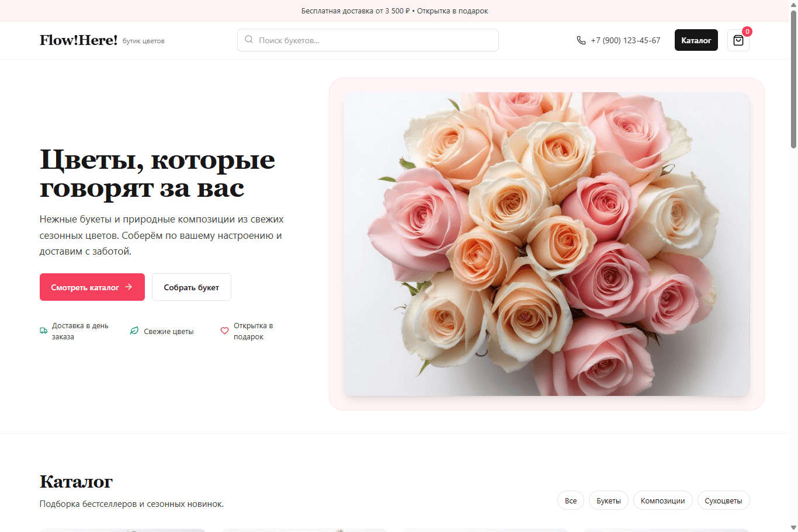Switch to the 'Композиции' category
The image size is (798, 532).
pos(662,500)
